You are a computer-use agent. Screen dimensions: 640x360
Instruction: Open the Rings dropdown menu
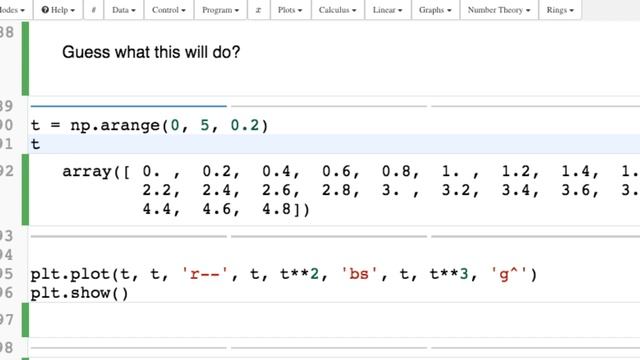[560, 10]
